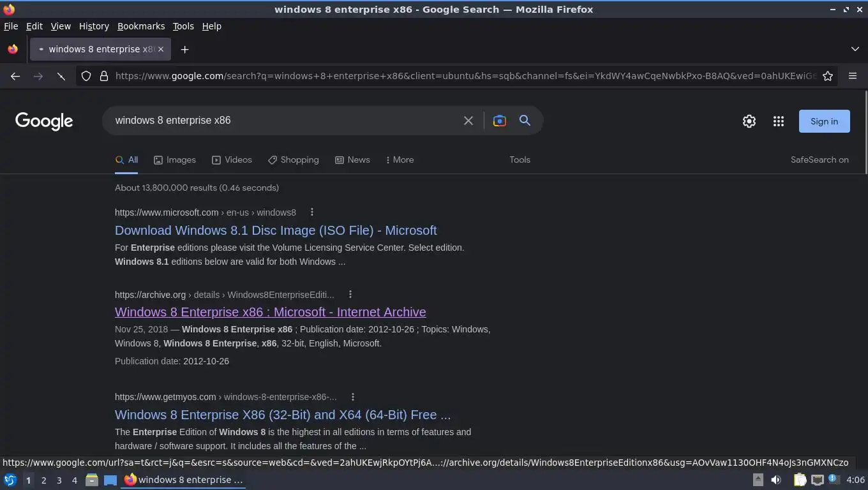Click the 'https://www.microsoft.com' result URL text

click(167, 212)
